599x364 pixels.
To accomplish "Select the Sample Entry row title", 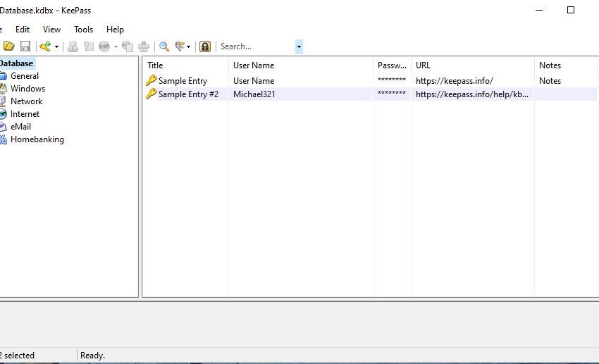I will coord(183,81).
